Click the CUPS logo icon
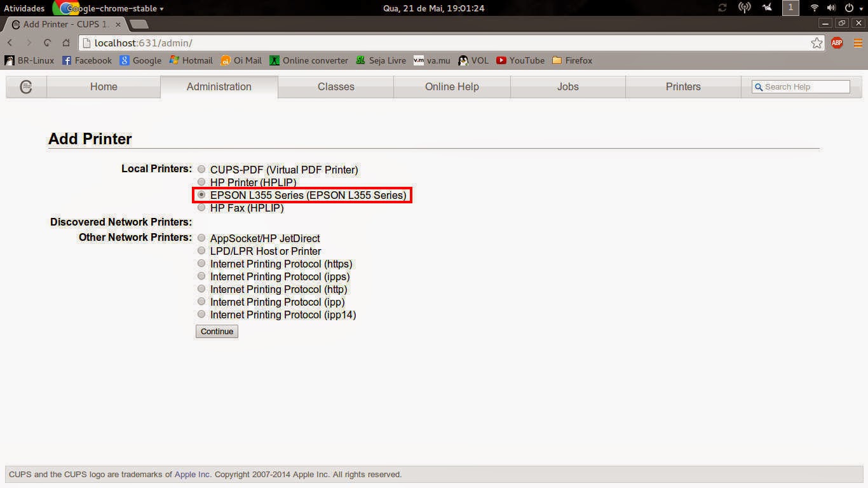 [x=25, y=87]
